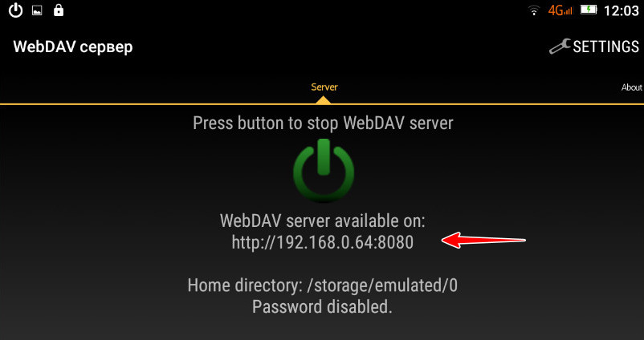This screenshot has width=644, height=340.
Task: Tap the WebDAV сервер app title
Action: click(73, 47)
